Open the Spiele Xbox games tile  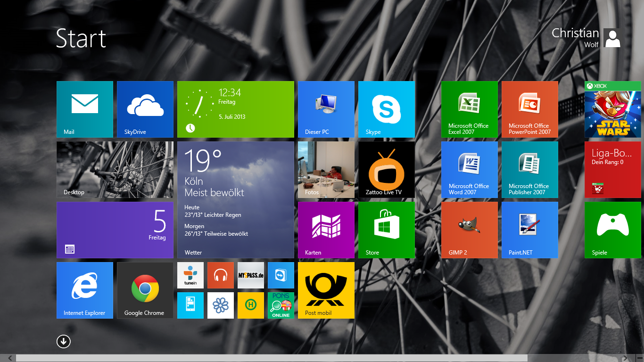coord(613,230)
